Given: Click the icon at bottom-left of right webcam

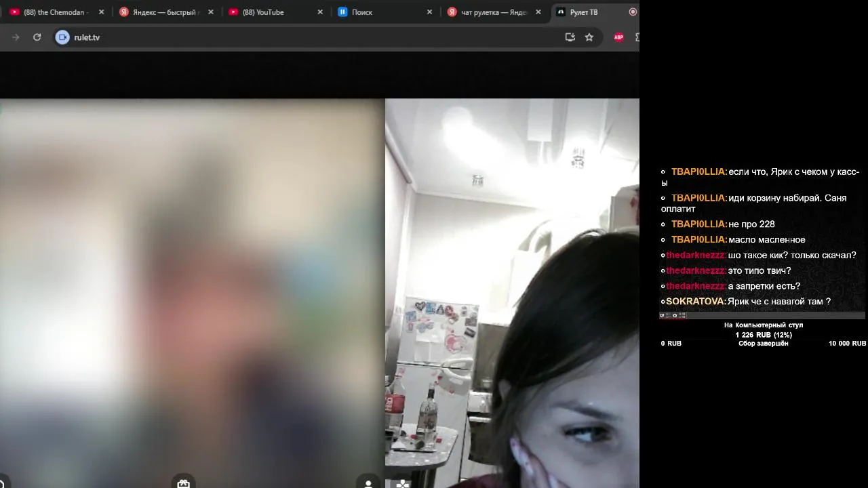Looking at the screenshot, I should pos(403,483).
